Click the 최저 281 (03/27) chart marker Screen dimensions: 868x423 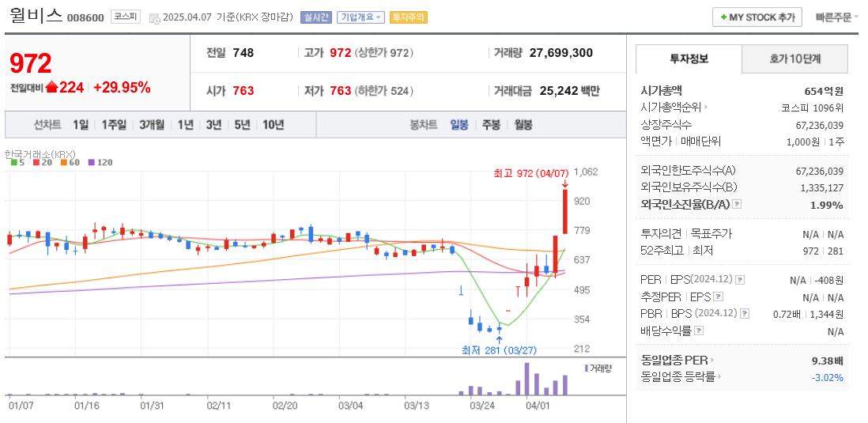point(499,350)
